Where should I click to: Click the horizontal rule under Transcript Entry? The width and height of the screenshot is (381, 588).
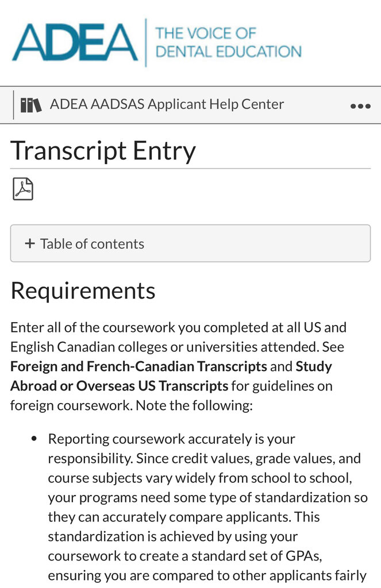click(190, 169)
